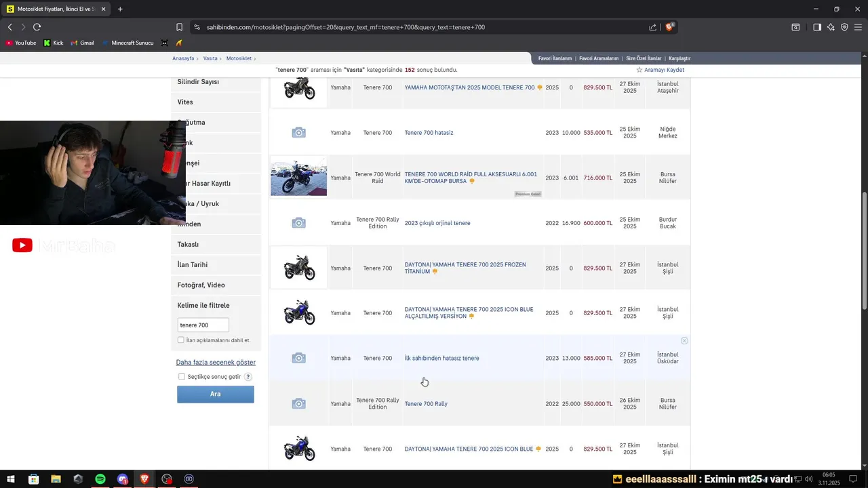The image size is (868, 488).
Task: Show more options via Daha fazla seçenek göster
Action: pyautogui.click(x=216, y=363)
